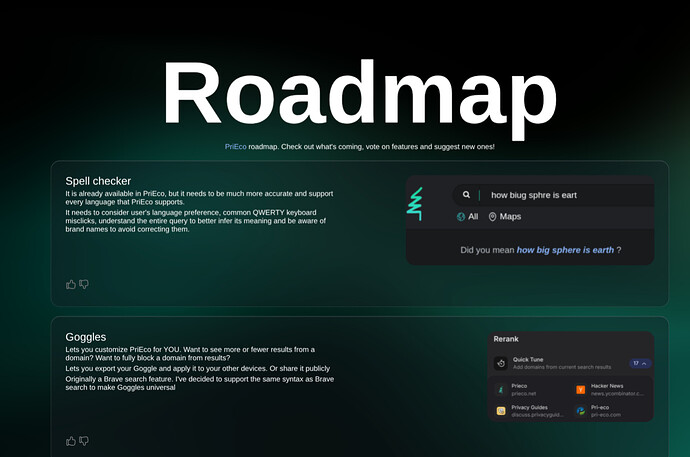690x457 pixels.
Task: Open the PriEco link in the subtitle
Action: point(235,146)
